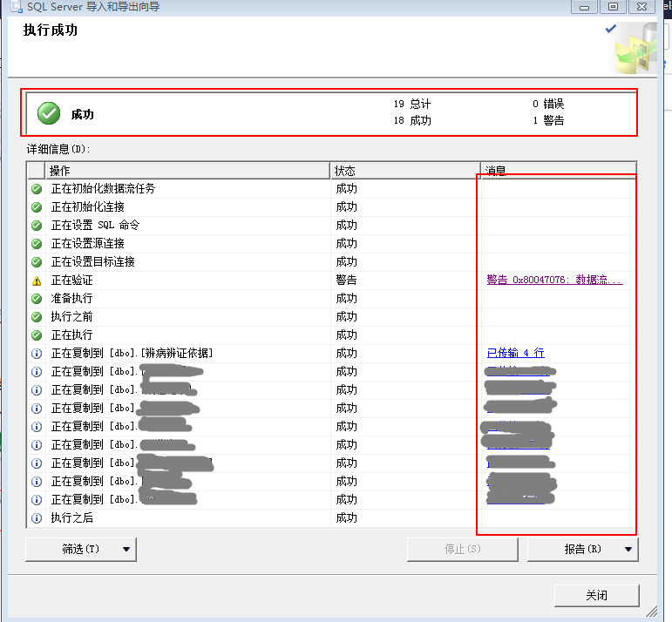Minimize the SQL Server wizard window
The image size is (672, 622).
[584, 7]
